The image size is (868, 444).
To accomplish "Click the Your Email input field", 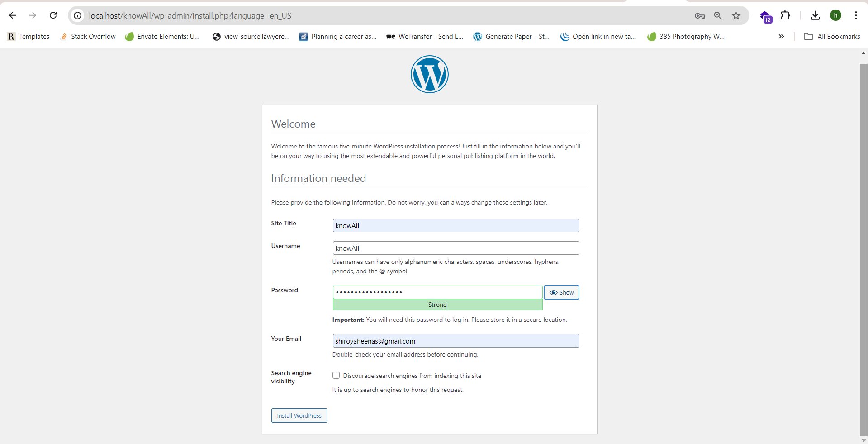I will tap(455, 341).
